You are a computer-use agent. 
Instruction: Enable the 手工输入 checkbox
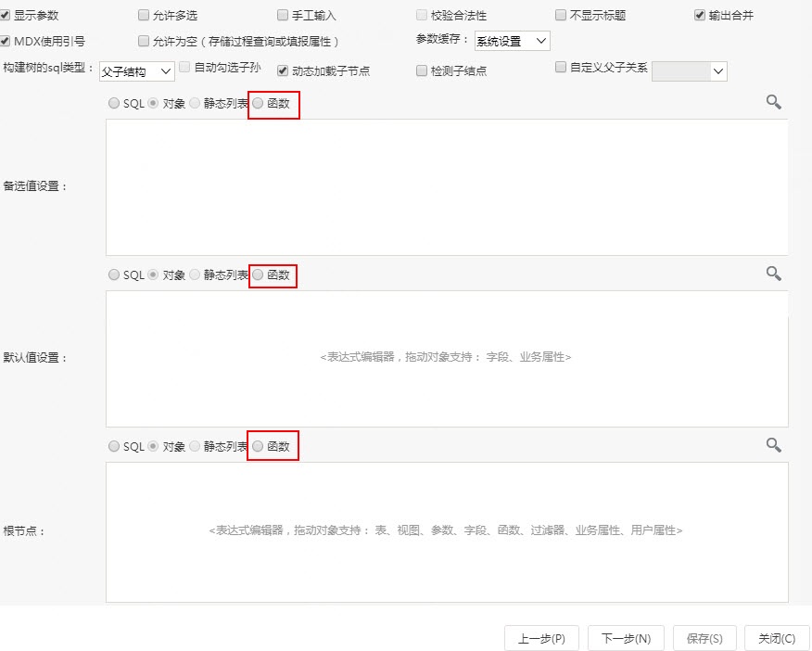pyautogui.click(x=282, y=15)
